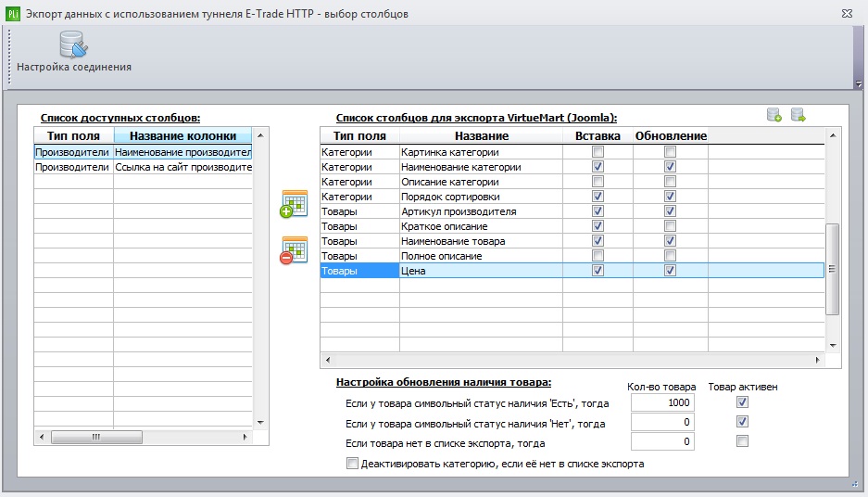Click down arrow of export list scrollbar

pyautogui.click(x=833, y=345)
